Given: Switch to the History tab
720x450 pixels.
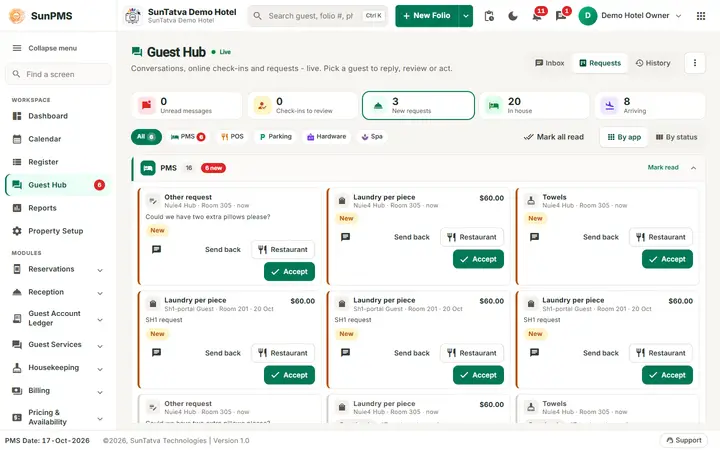Looking at the screenshot, I should [x=653, y=63].
